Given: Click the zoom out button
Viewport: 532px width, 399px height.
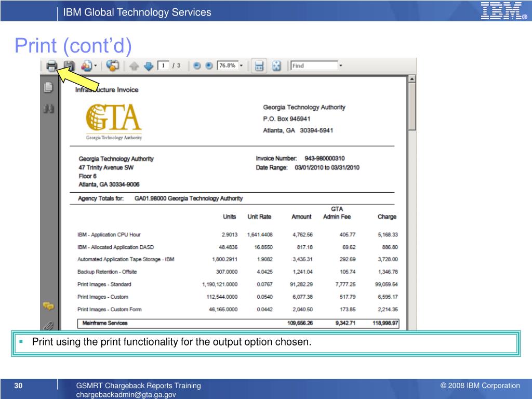Looking at the screenshot, I should [x=197, y=66].
